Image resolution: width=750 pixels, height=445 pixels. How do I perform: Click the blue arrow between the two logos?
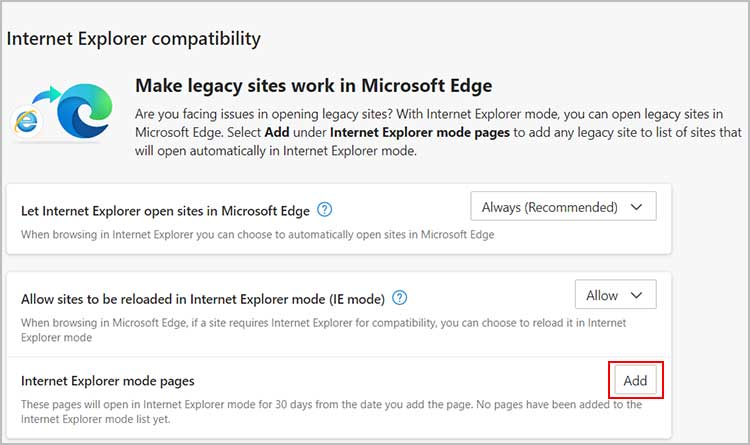(x=47, y=94)
